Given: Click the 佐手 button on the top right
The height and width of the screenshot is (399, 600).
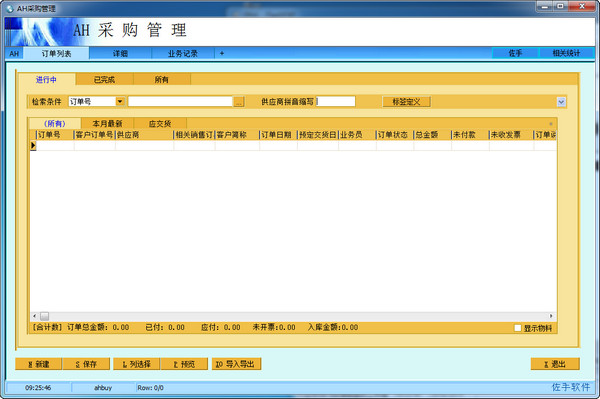Looking at the screenshot, I should coord(515,53).
